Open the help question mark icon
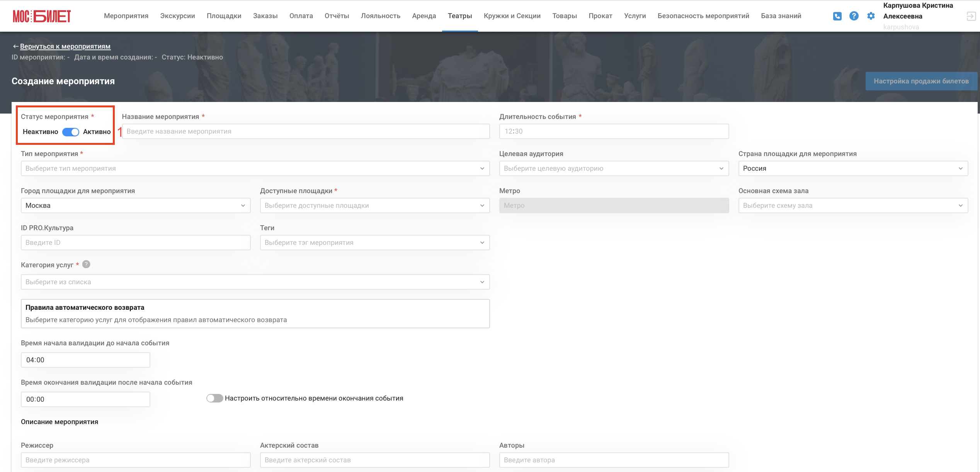Image resolution: width=980 pixels, height=472 pixels. point(854,16)
